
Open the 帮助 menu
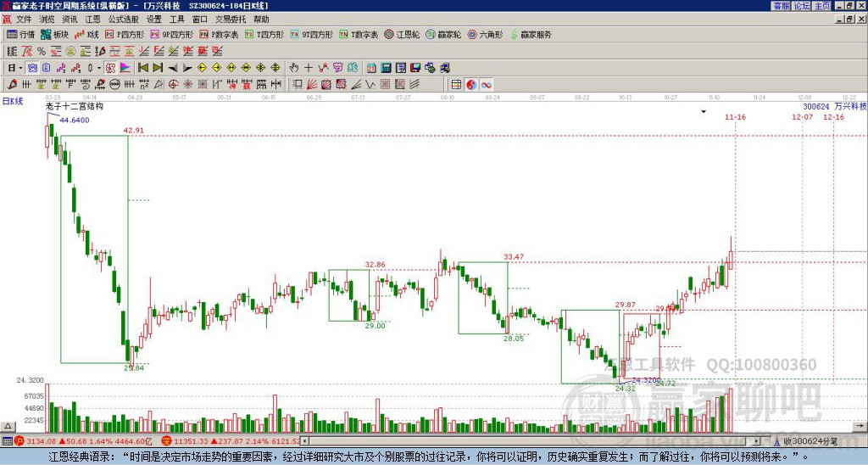[261, 20]
